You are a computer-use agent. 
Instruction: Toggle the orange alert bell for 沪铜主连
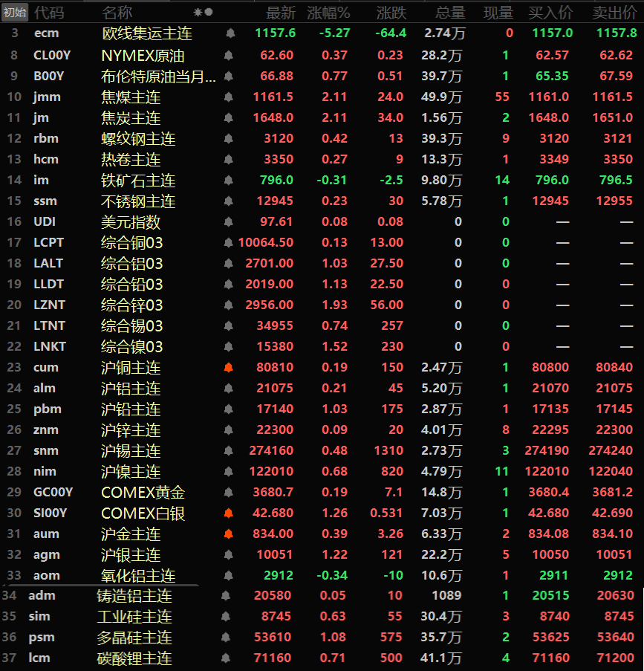(229, 368)
